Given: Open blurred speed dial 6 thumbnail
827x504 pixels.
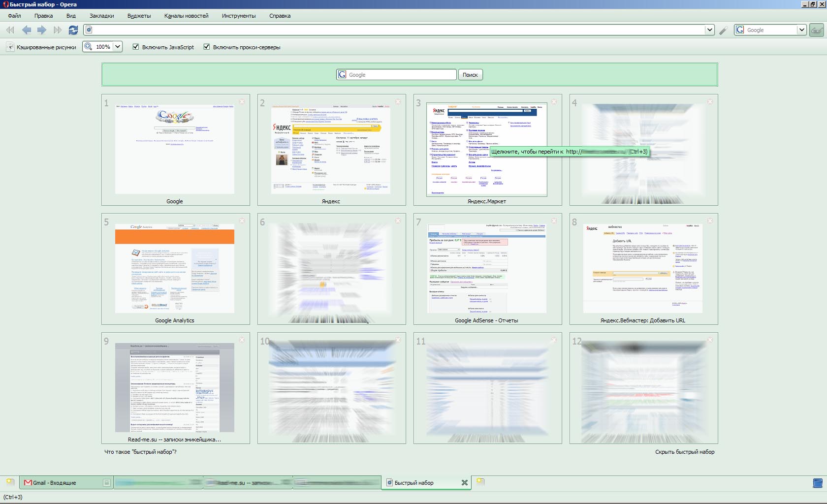Looking at the screenshot, I should (331, 273).
